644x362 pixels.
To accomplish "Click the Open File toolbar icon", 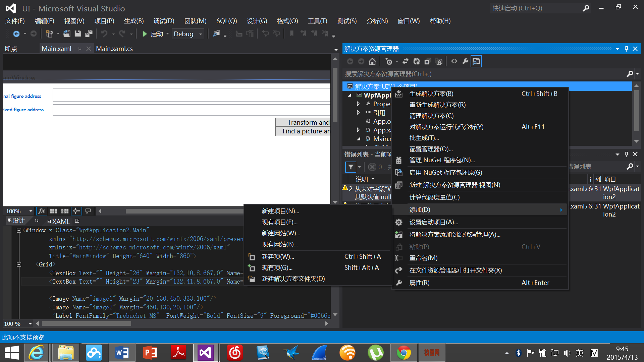I will 67,34.
